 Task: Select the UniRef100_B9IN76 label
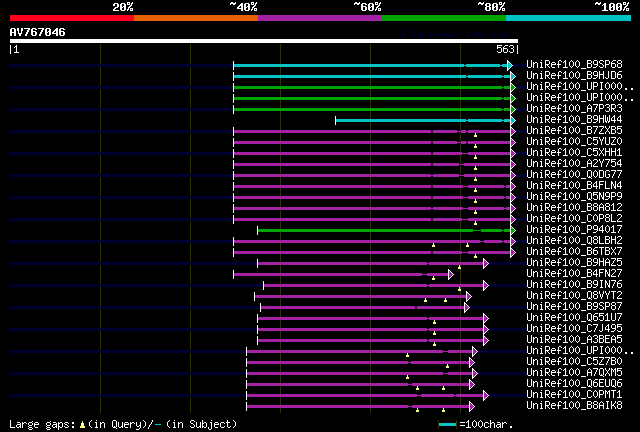[574, 285]
